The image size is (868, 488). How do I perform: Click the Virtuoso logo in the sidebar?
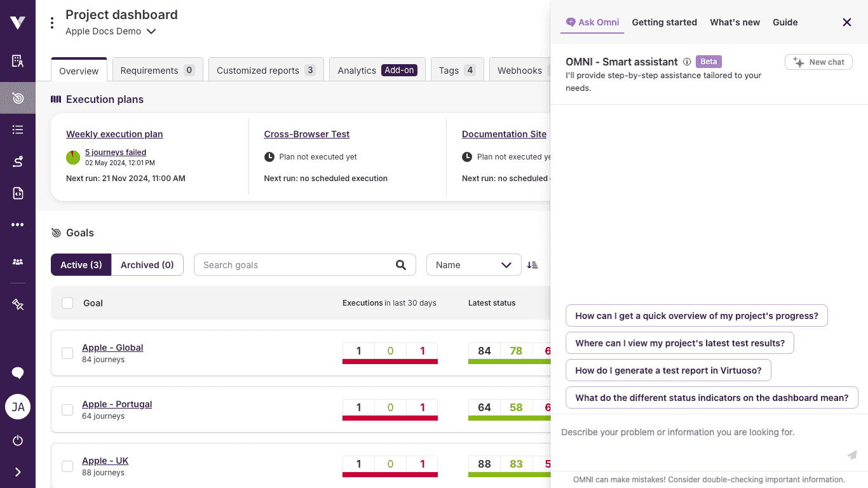pyautogui.click(x=17, y=22)
